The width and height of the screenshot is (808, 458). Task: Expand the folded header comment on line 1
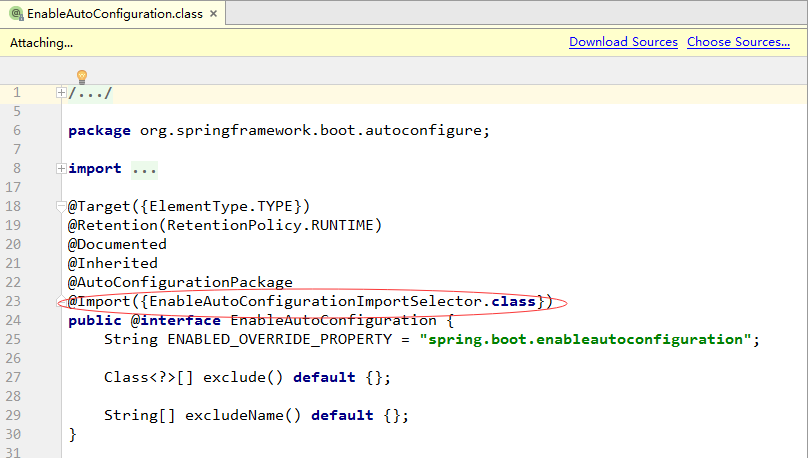tap(61, 93)
